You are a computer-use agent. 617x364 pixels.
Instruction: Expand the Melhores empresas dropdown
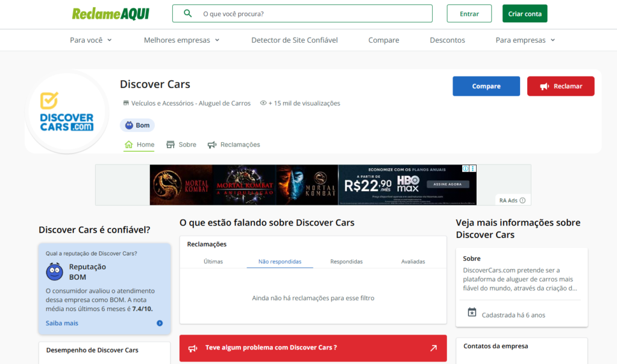tap(182, 40)
